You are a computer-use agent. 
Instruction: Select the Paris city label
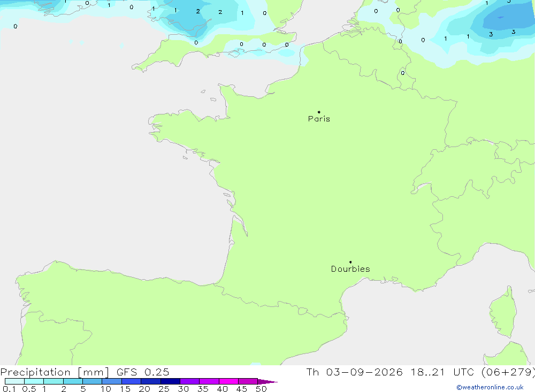click(319, 119)
